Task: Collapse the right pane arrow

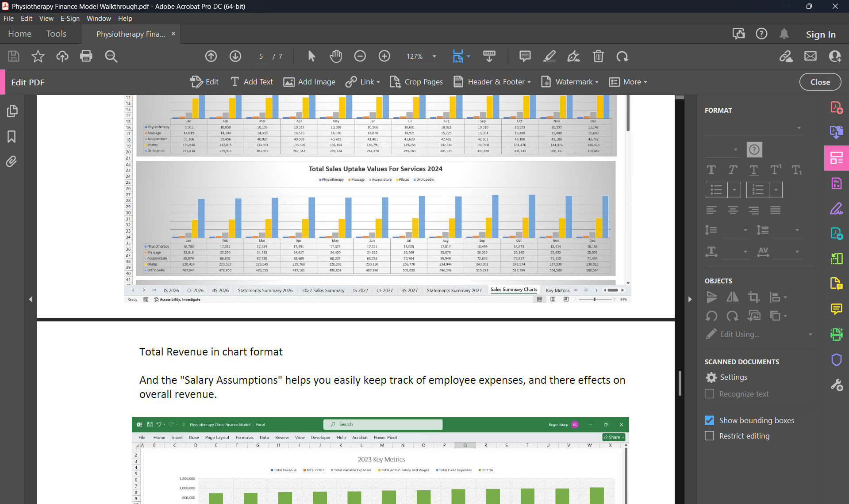Action: point(690,299)
